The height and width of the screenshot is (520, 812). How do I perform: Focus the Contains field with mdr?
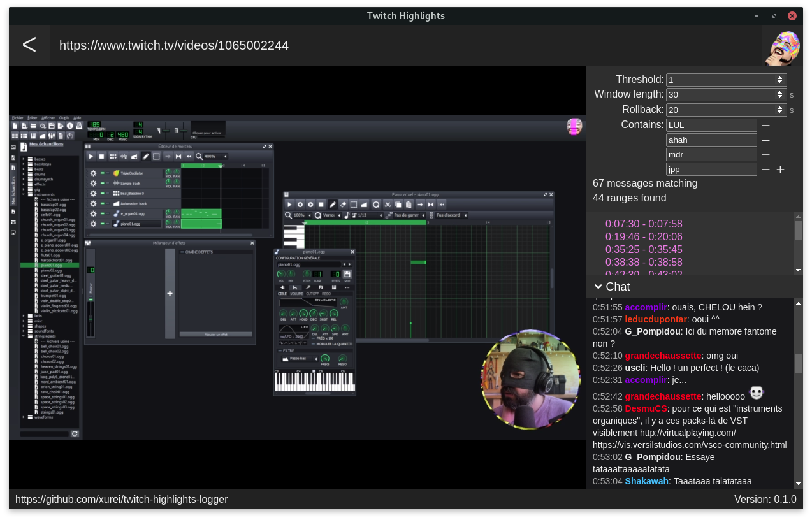[711, 154]
